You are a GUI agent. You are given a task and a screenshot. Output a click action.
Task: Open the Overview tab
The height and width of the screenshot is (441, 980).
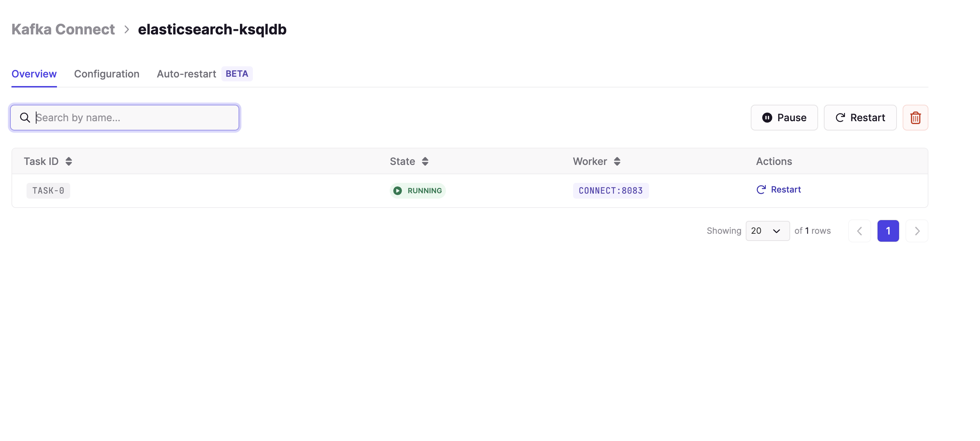tap(34, 74)
